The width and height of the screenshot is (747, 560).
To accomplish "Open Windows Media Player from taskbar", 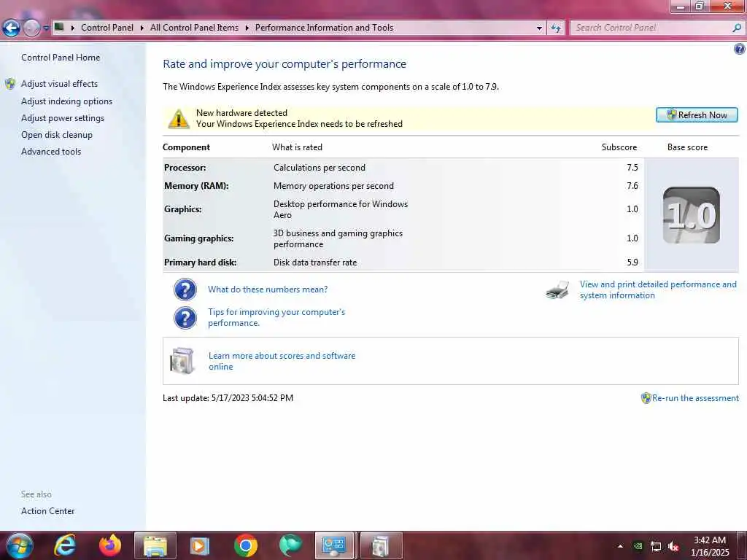I will click(200, 545).
